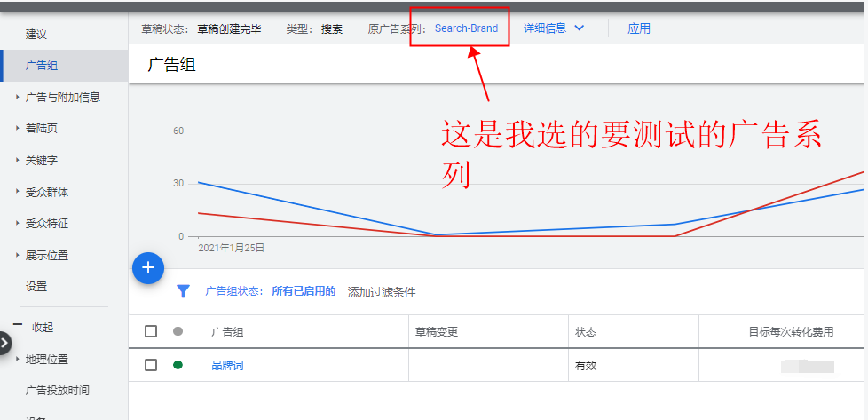This screenshot has height=420, width=868.
Task: Check the checkbox for the 品牌词 row
Action: [x=151, y=365]
